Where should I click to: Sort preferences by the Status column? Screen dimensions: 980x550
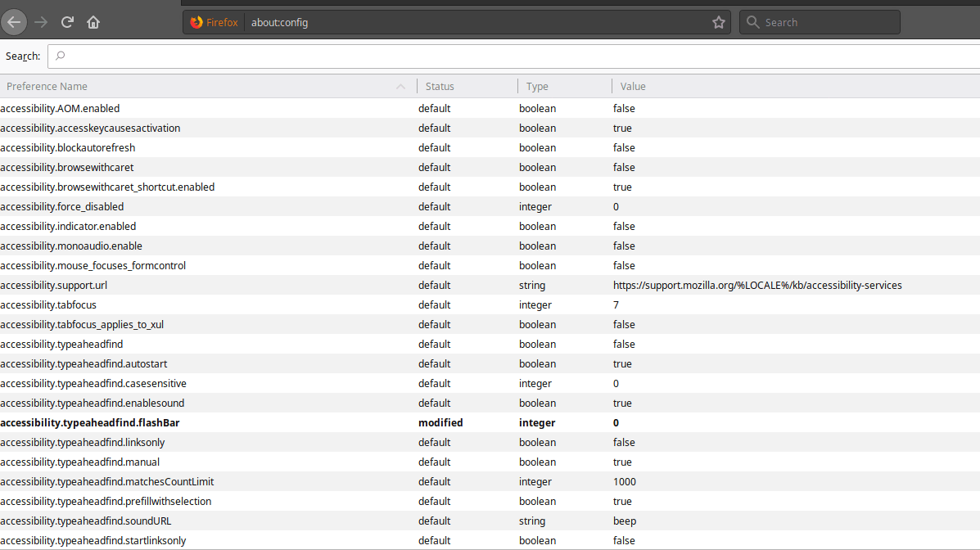pyautogui.click(x=440, y=86)
